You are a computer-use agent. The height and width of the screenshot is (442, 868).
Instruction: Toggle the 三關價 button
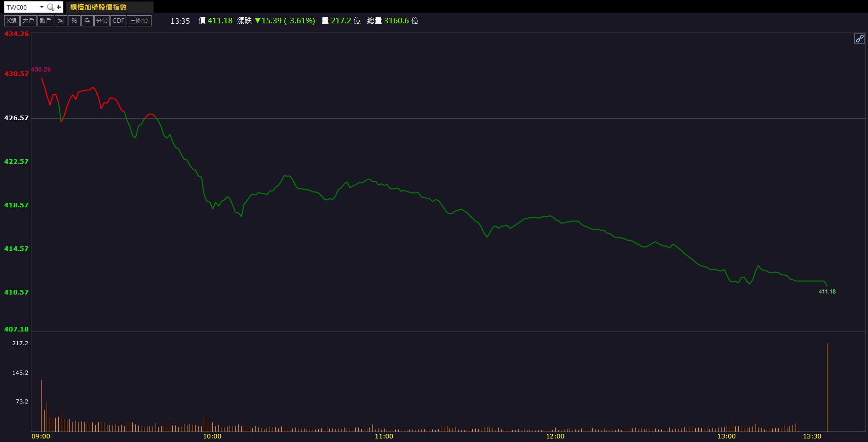click(139, 21)
